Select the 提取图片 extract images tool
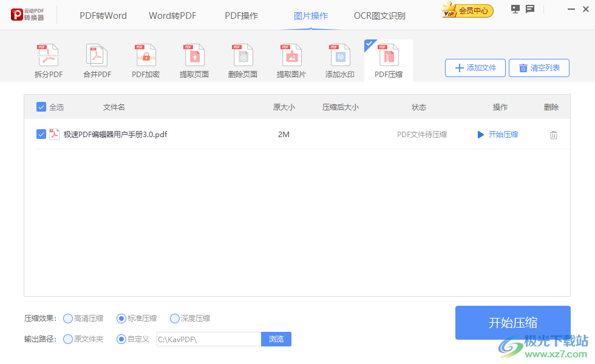This screenshot has width=595, height=364. [291, 61]
